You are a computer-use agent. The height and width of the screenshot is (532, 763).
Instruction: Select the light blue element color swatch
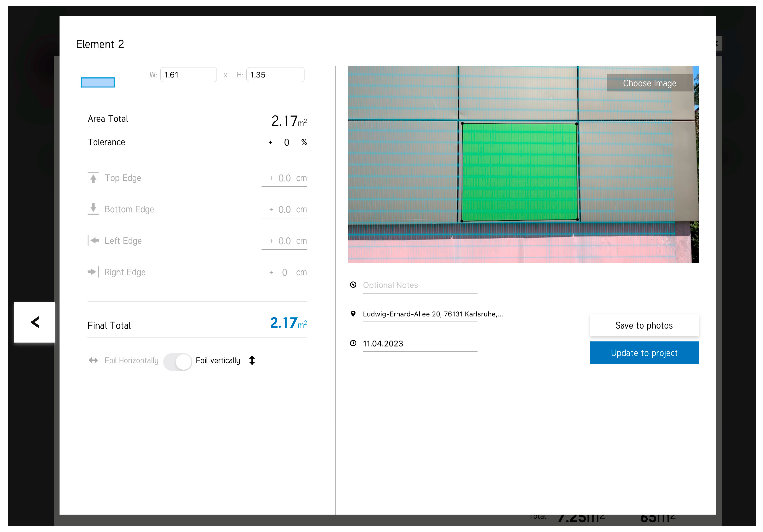coord(98,82)
